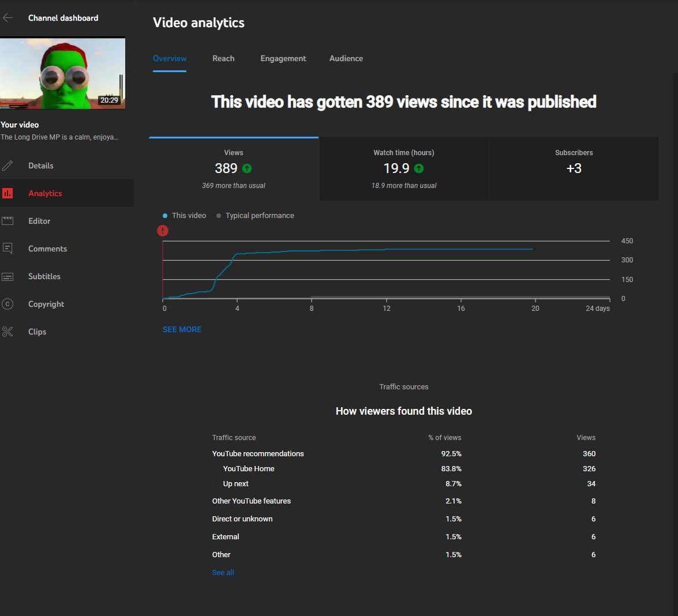Click the External traffic source row label
678x616 pixels.
[225, 536]
